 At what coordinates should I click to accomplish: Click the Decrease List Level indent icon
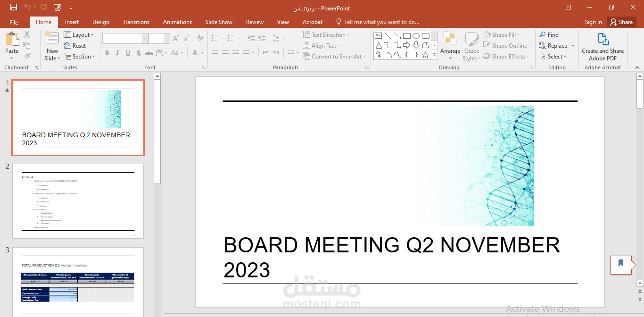point(251,38)
